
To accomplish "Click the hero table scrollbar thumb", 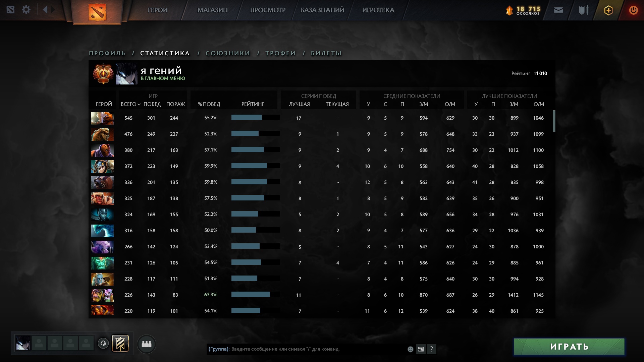I will (554, 121).
